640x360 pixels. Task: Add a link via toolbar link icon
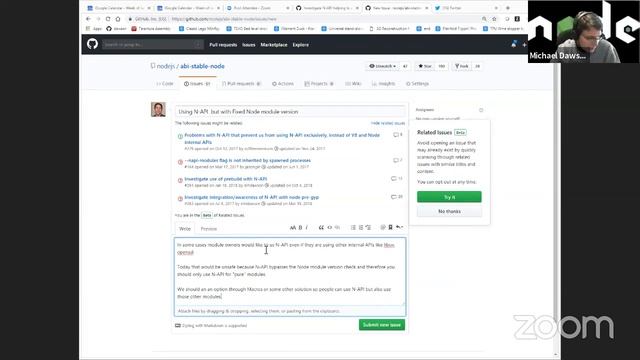pyautogui.click(x=338, y=228)
